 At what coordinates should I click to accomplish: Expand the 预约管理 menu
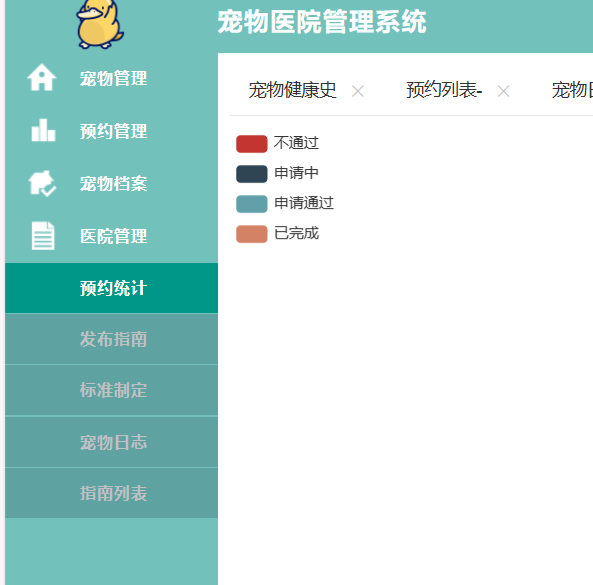click(112, 131)
